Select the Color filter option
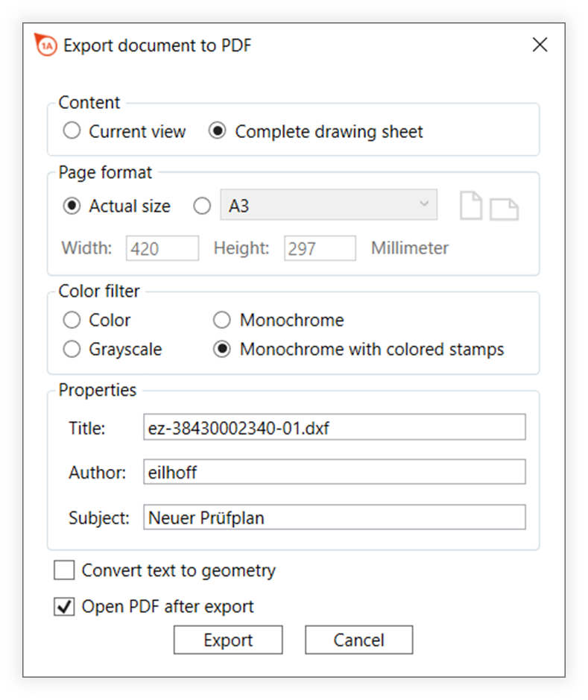This screenshot has height=700, width=588. click(x=72, y=321)
